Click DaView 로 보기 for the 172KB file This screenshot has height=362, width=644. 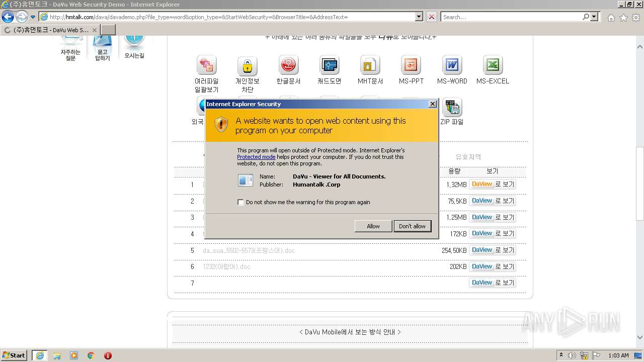click(493, 234)
